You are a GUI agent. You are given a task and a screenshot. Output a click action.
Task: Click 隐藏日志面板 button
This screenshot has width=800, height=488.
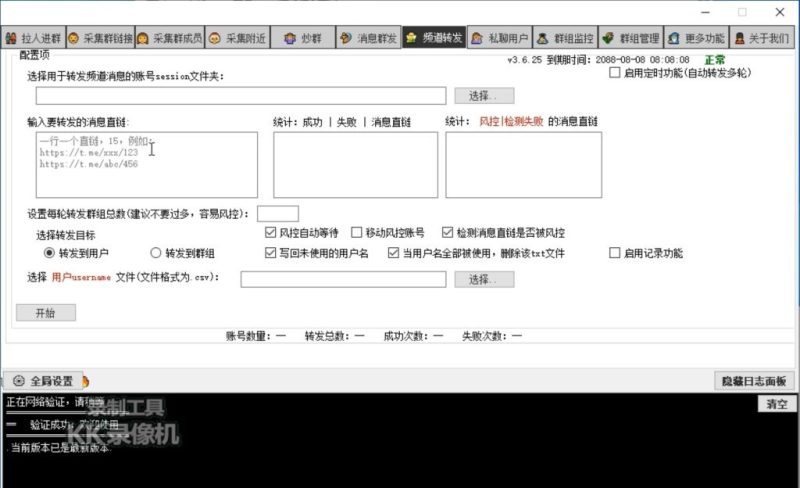point(754,381)
